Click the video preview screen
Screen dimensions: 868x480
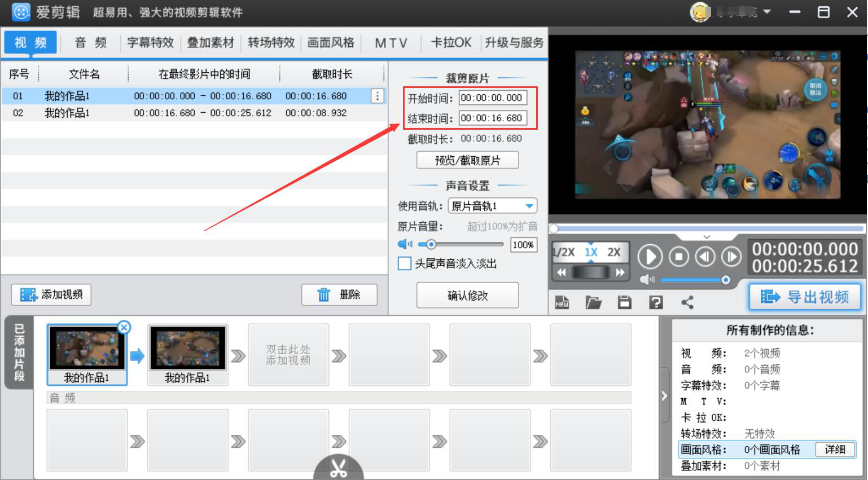pyautogui.click(x=708, y=125)
